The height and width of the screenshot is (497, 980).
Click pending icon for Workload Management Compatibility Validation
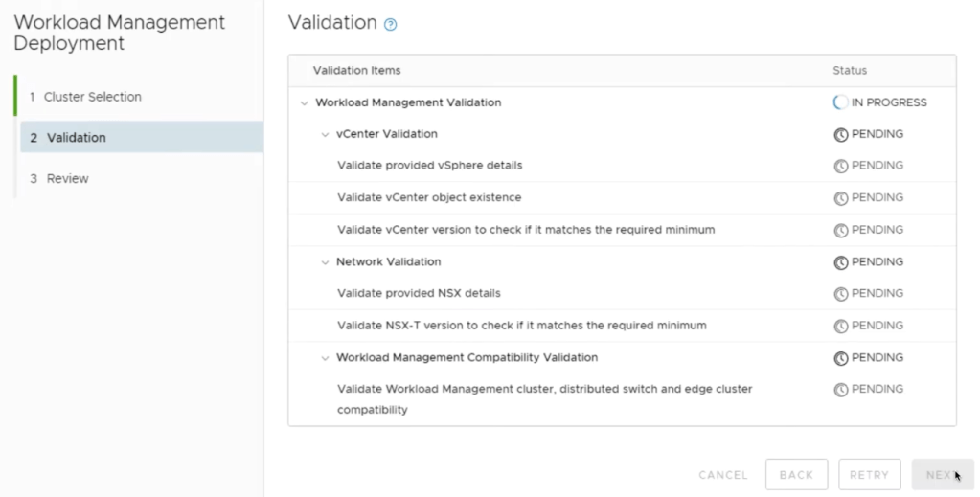[x=841, y=358]
